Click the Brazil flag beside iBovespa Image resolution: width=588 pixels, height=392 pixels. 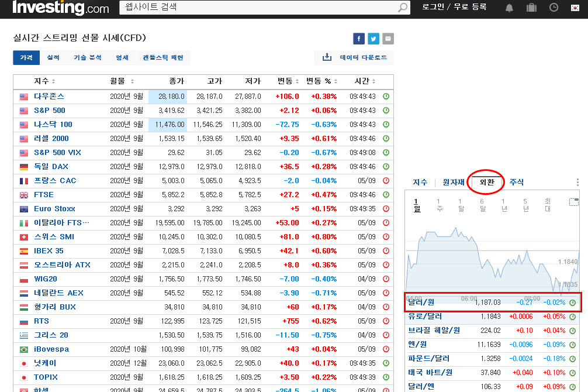tap(23, 349)
